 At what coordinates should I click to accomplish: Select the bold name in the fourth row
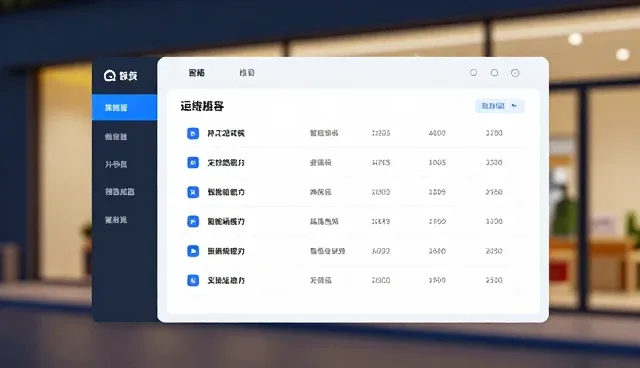(226, 222)
